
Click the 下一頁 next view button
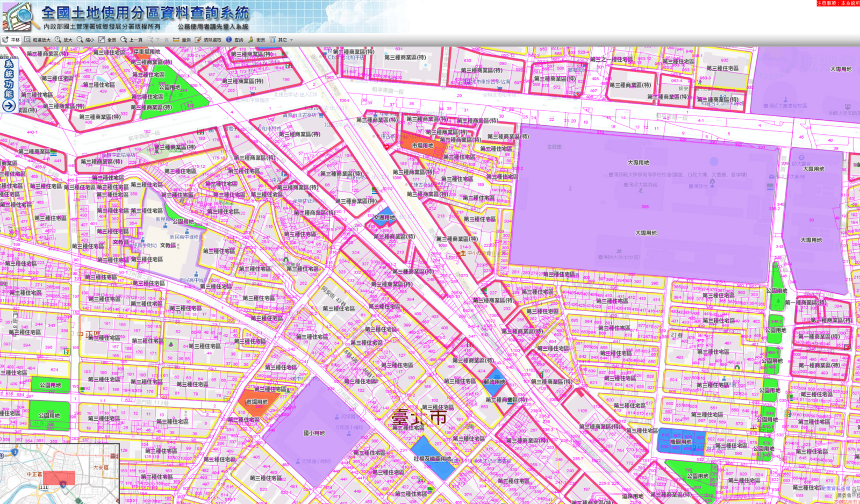(158, 40)
